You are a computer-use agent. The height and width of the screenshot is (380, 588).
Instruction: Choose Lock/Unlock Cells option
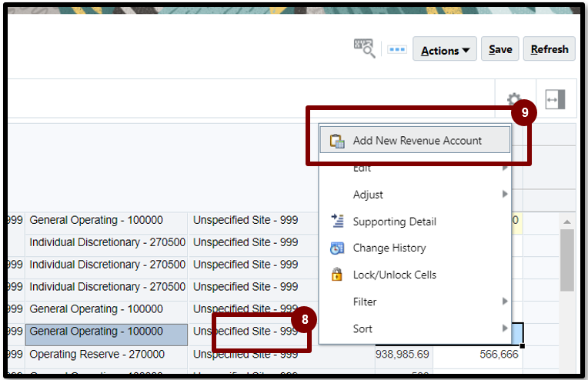pos(415,275)
